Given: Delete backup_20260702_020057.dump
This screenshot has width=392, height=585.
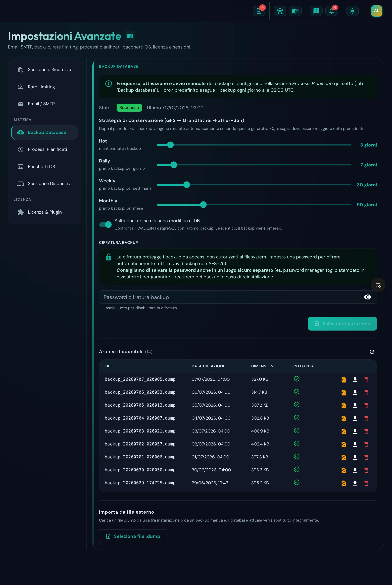Looking at the screenshot, I should (366, 444).
